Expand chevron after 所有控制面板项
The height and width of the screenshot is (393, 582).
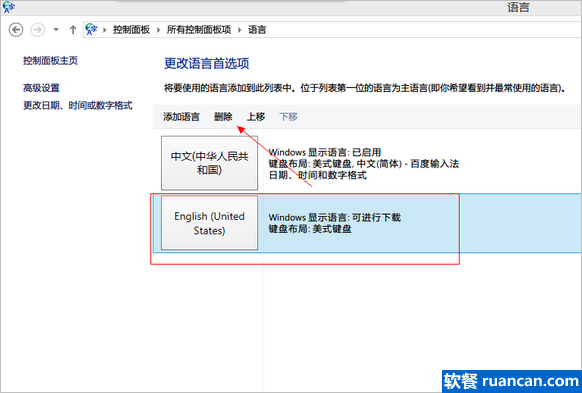pyautogui.click(x=240, y=30)
